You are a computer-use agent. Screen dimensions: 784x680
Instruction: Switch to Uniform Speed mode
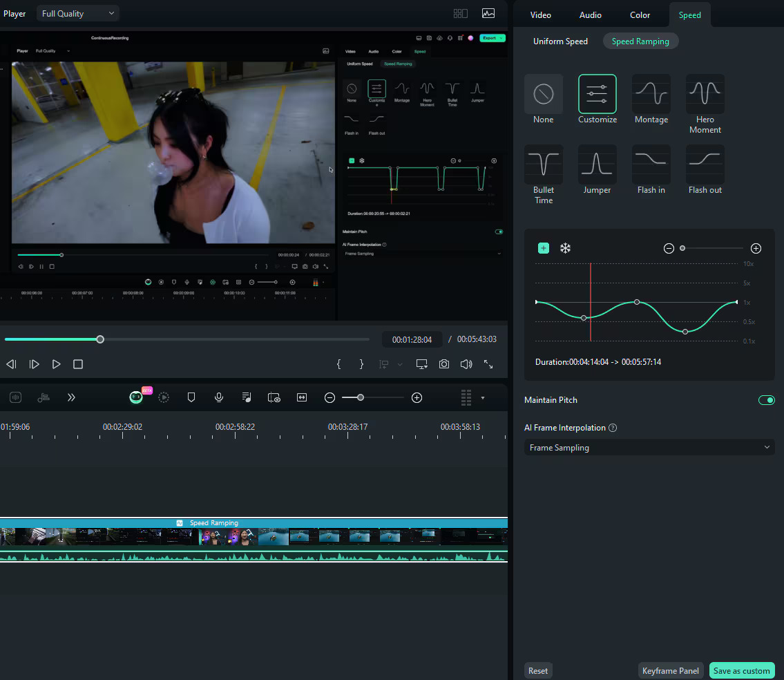pos(560,41)
